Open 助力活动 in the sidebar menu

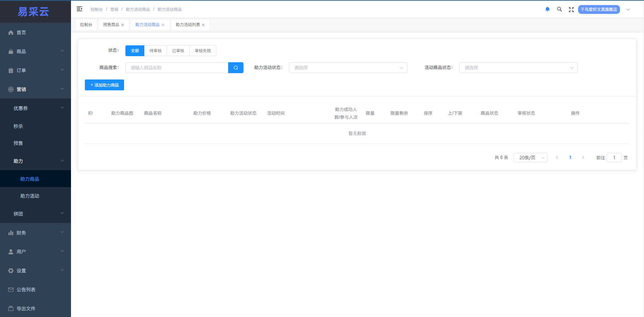pos(29,196)
